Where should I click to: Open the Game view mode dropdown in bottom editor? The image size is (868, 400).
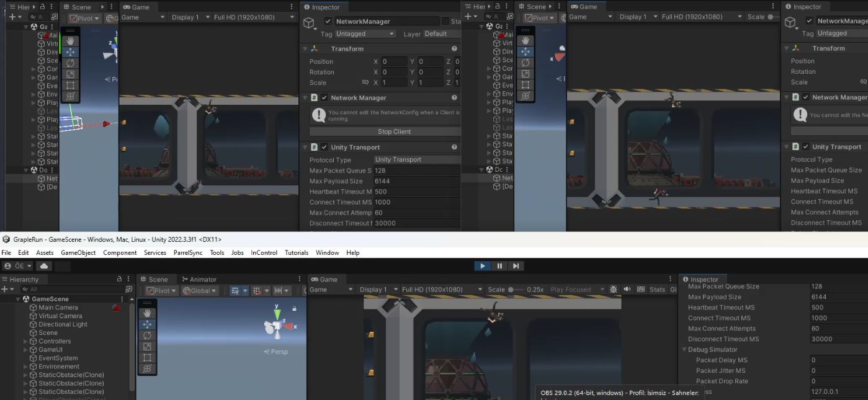coord(332,290)
